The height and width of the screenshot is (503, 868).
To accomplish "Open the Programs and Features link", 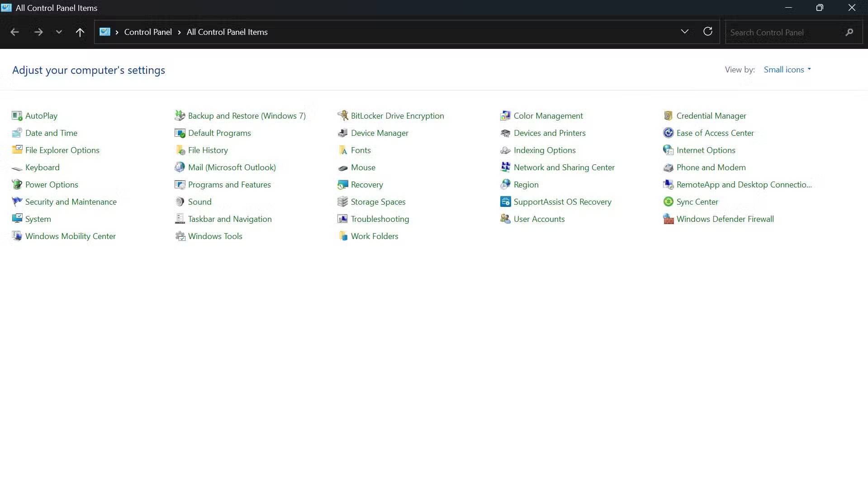I will click(229, 185).
